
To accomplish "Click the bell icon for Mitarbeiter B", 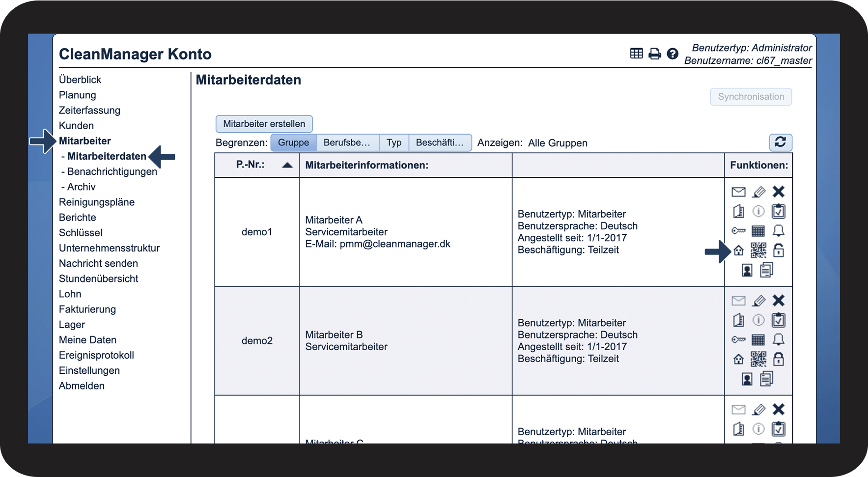I will click(x=778, y=339).
